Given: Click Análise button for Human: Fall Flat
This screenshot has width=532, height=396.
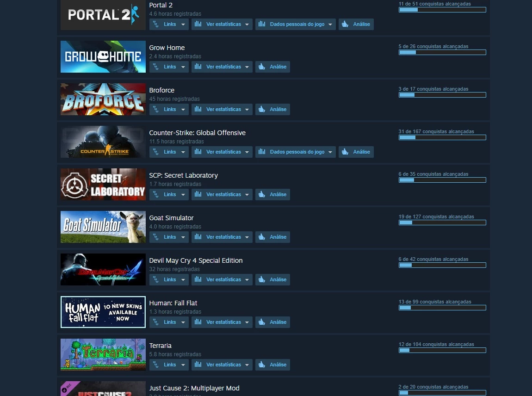Looking at the screenshot, I should click(x=272, y=322).
